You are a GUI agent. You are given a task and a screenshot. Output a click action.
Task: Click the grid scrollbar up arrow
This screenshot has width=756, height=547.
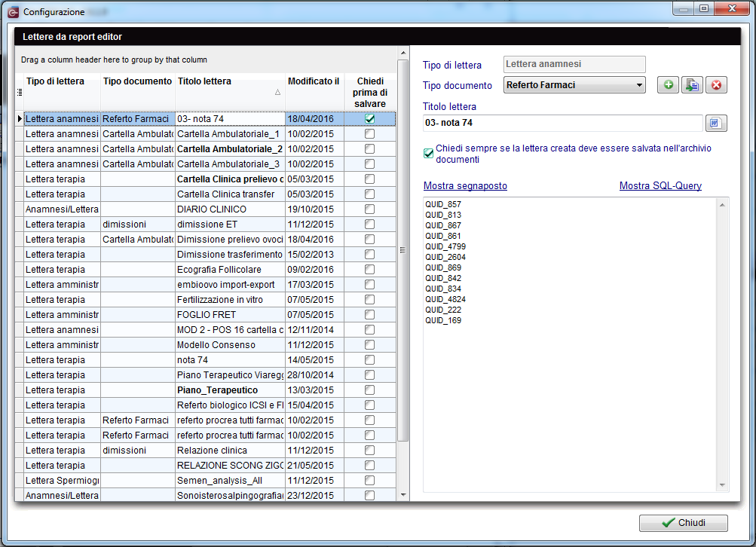pyautogui.click(x=403, y=53)
